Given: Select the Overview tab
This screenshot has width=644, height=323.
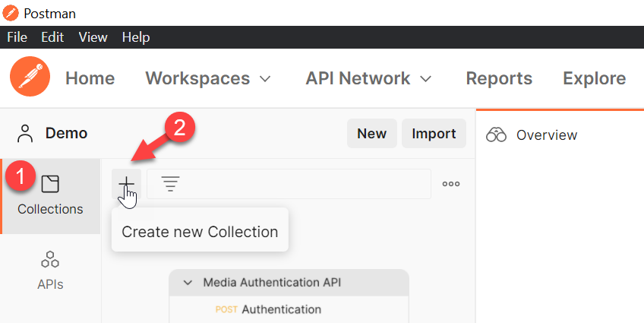Looking at the screenshot, I should (532, 135).
